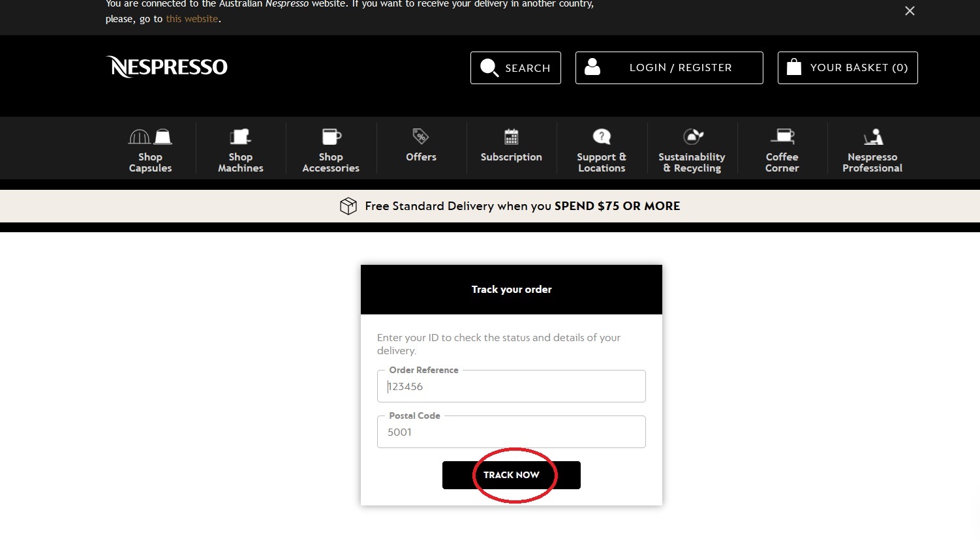Viewport: 980px width, 544px height.
Task: Click the free delivery box icon
Action: (348, 206)
